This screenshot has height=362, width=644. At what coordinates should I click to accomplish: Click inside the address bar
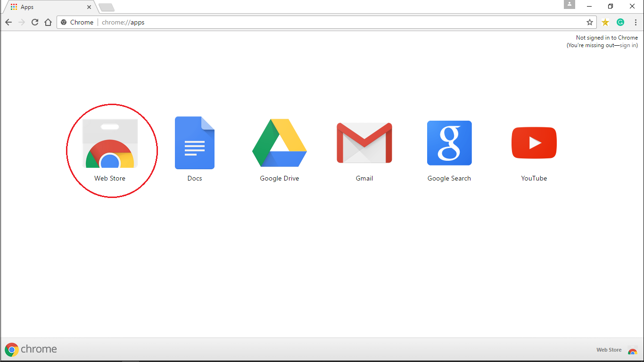pyautogui.click(x=283, y=22)
